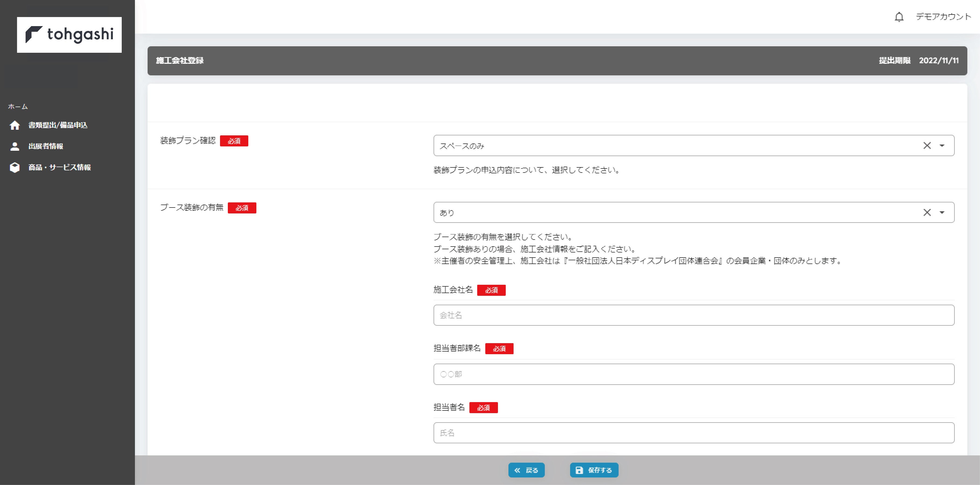Screen dimensions: 980x485
Task: Open 出展者情報 menu item
Action: tap(46, 146)
